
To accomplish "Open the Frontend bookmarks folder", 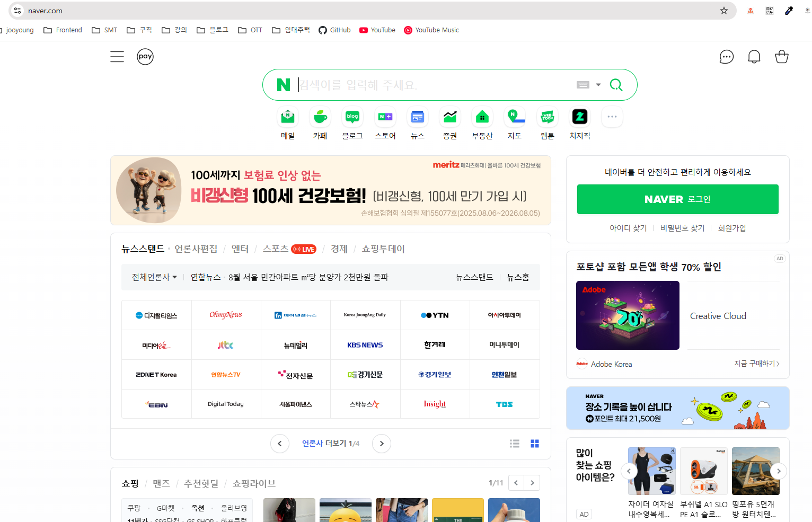I will pos(63,30).
